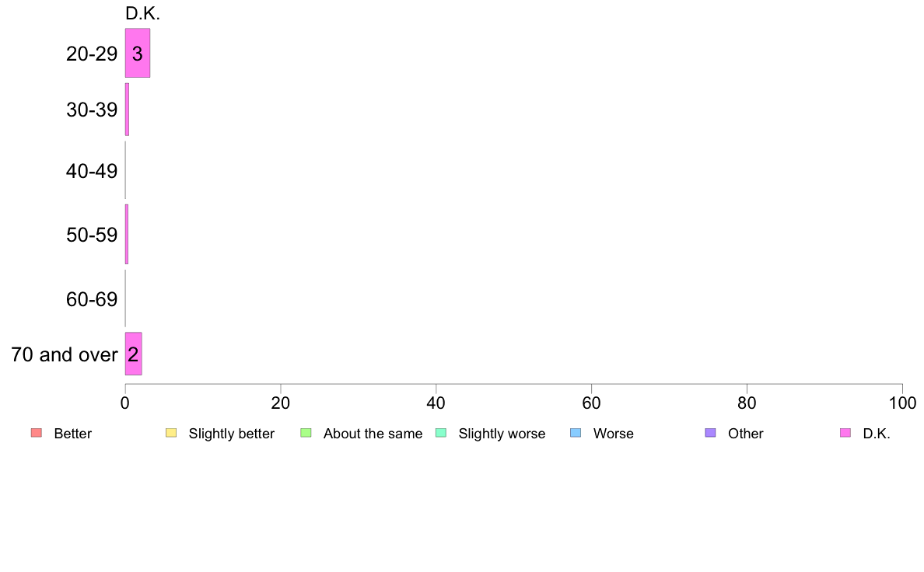This screenshot has width=924, height=572.
Task: Click the 20-29 bar showing value 3
Action: click(138, 54)
